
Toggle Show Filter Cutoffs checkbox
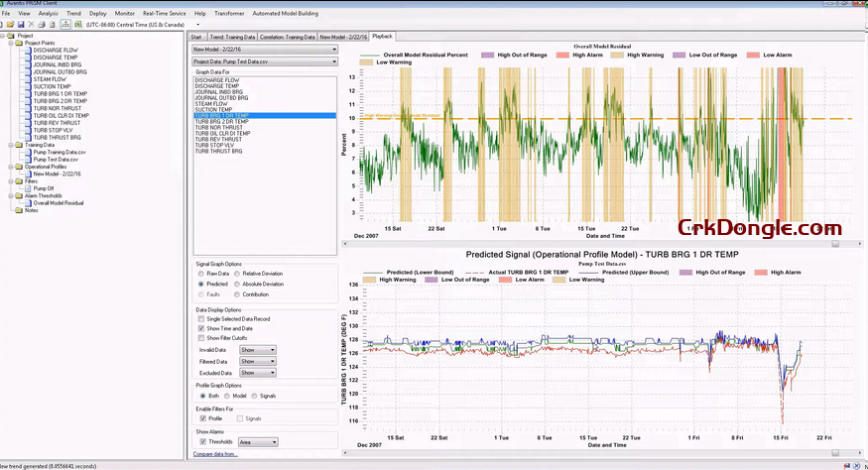201,338
